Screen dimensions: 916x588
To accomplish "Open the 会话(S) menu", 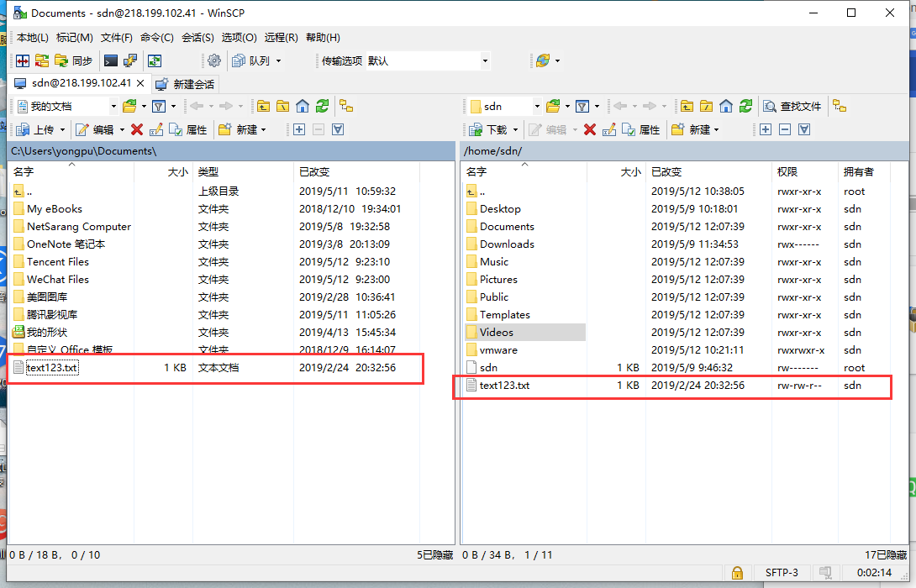I will pyautogui.click(x=197, y=37).
